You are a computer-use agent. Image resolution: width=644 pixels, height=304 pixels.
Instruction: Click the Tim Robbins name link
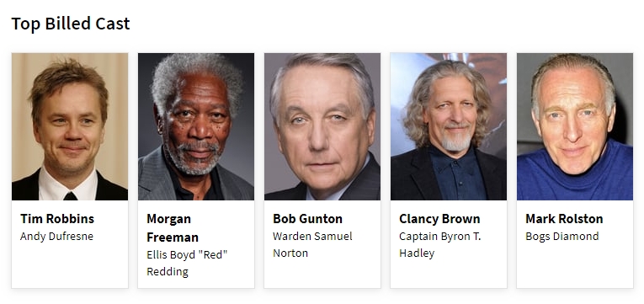tap(57, 219)
